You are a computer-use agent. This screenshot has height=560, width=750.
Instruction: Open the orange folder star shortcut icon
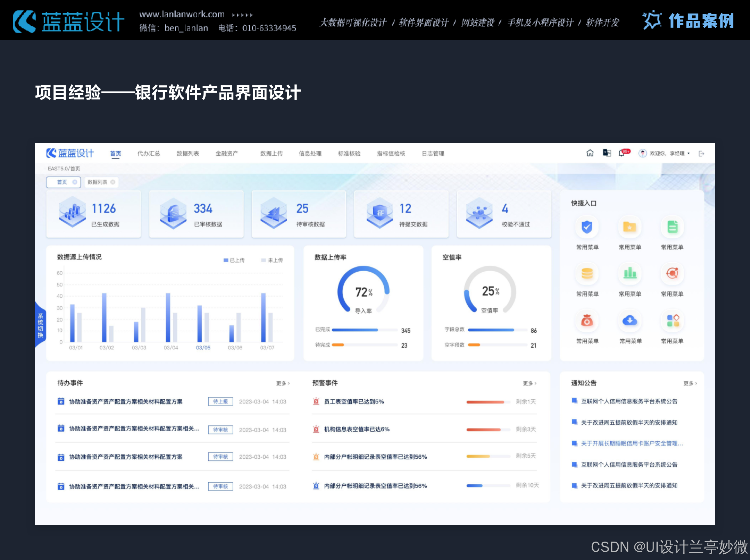click(x=629, y=227)
